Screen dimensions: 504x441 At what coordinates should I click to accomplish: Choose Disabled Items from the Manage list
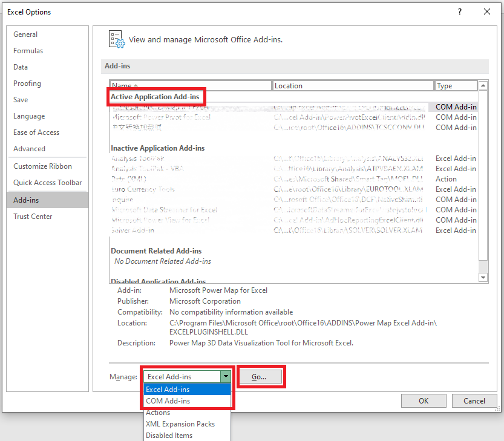pyautogui.click(x=188, y=436)
